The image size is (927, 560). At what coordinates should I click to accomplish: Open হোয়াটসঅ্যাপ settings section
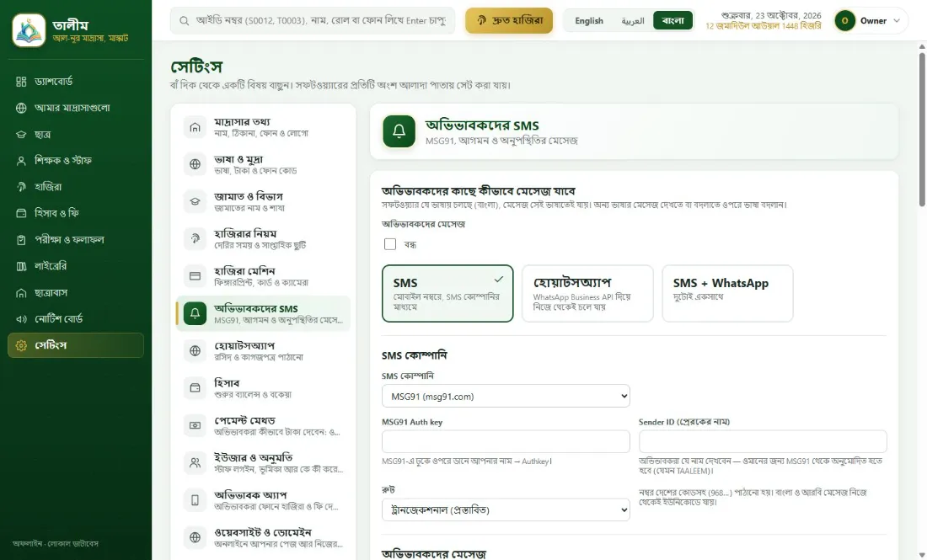(x=263, y=350)
